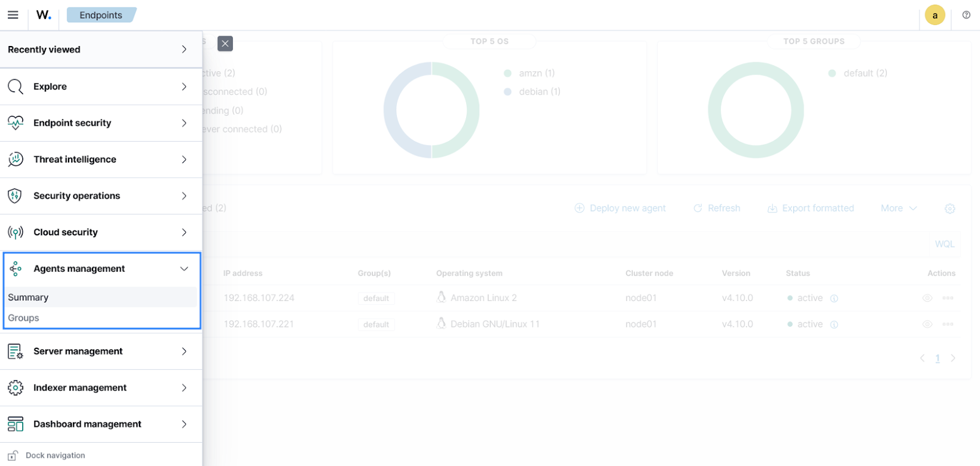
Task: Expand Dashboard management chevron
Action: pyautogui.click(x=184, y=424)
